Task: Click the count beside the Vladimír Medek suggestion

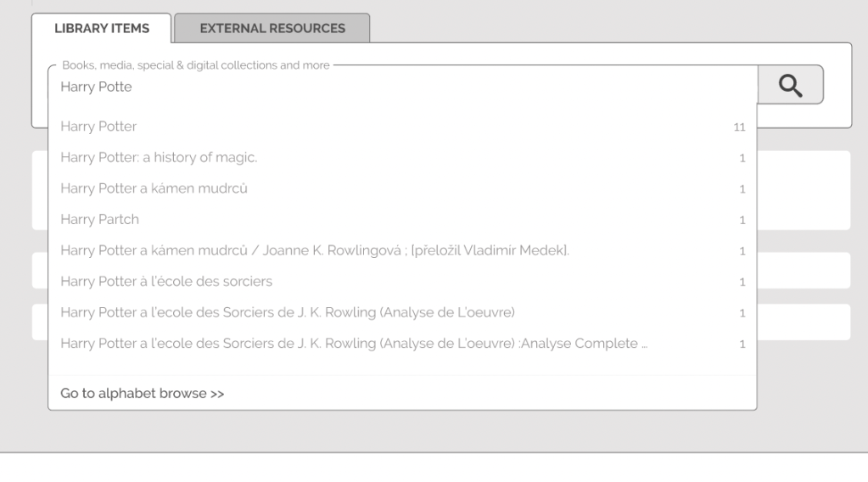Action: tap(742, 250)
